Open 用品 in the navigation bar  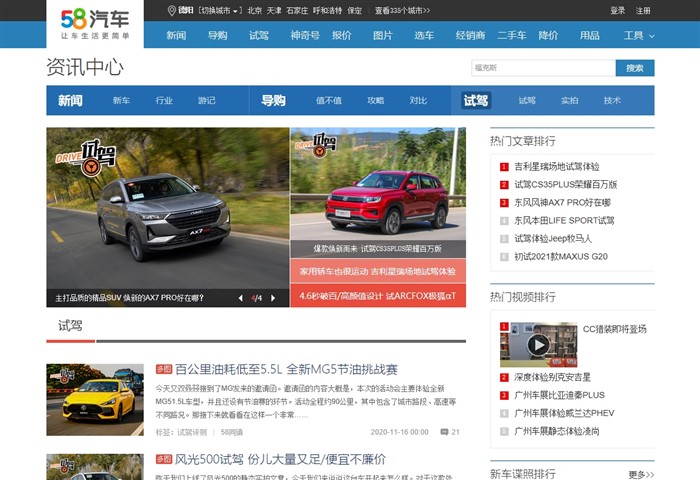click(589, 35)
